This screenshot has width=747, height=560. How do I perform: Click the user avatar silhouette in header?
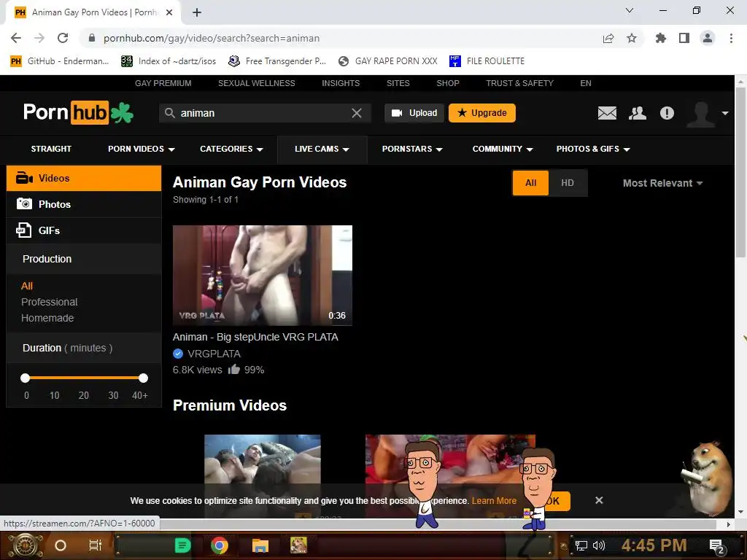(x=701, y=114)
